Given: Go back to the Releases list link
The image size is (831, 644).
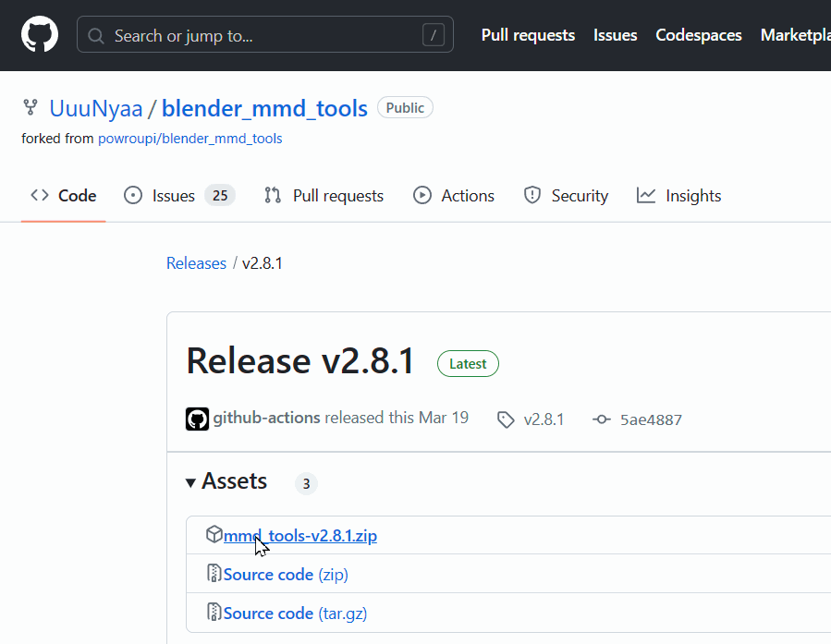Looking at the screenshot, I should point(196,263).
